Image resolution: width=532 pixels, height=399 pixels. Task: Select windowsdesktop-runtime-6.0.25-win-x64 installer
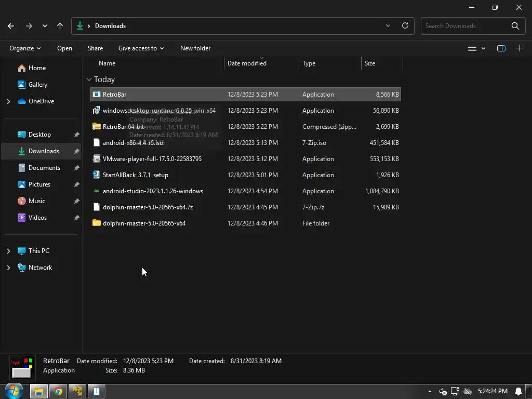coord(246,111)
